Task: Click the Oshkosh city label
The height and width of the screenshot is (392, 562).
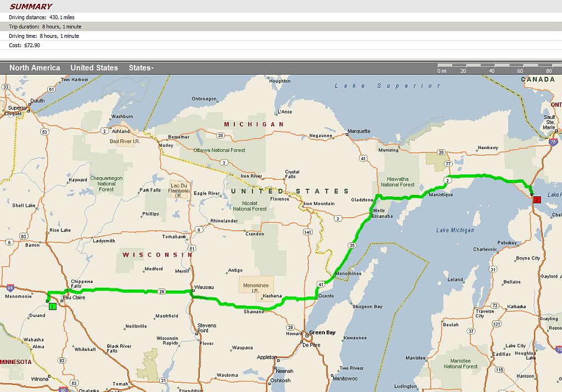Action: coord(280,380)
